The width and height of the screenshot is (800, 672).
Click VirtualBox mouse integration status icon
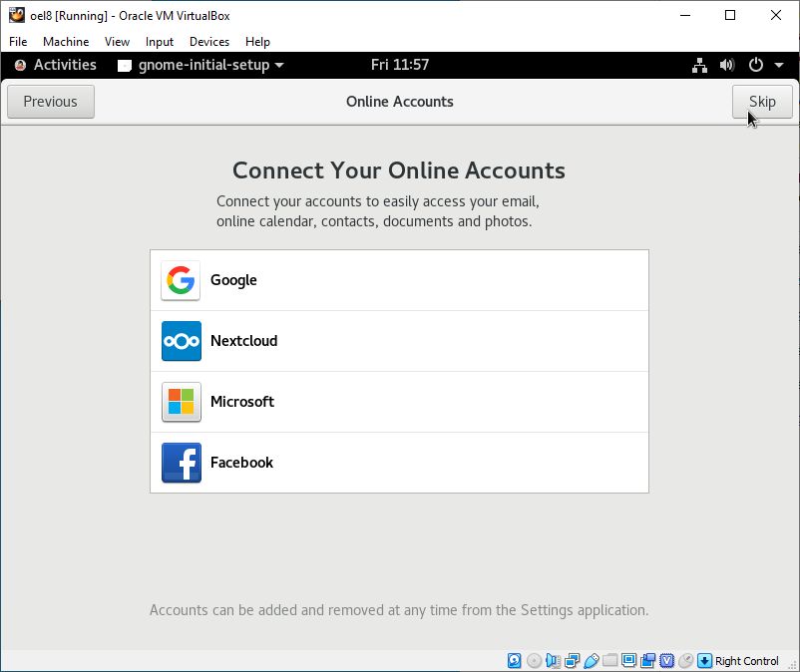685,661
